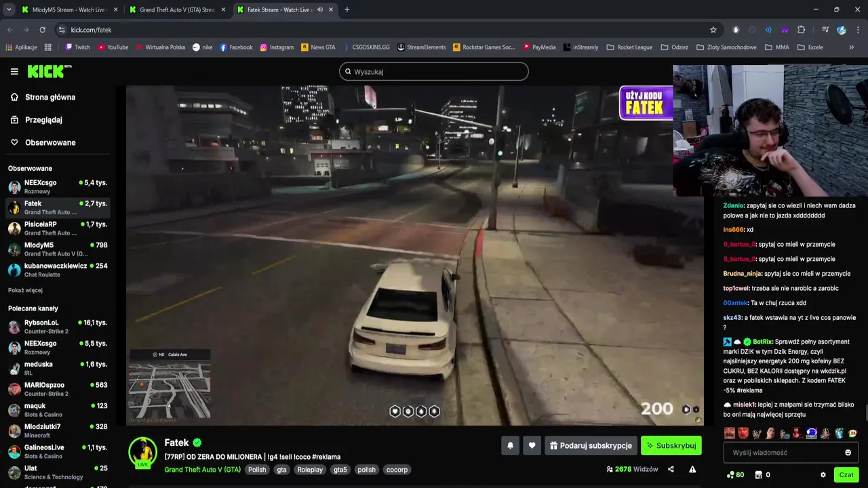Click the notification bell button
Screen dimensions: 868x488
(x=510, y=445)
